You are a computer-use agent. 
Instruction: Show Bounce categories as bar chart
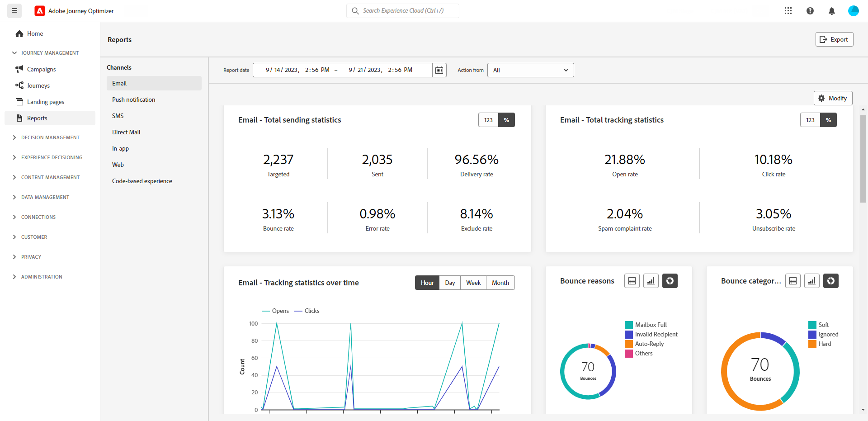[x=812, y=281]
